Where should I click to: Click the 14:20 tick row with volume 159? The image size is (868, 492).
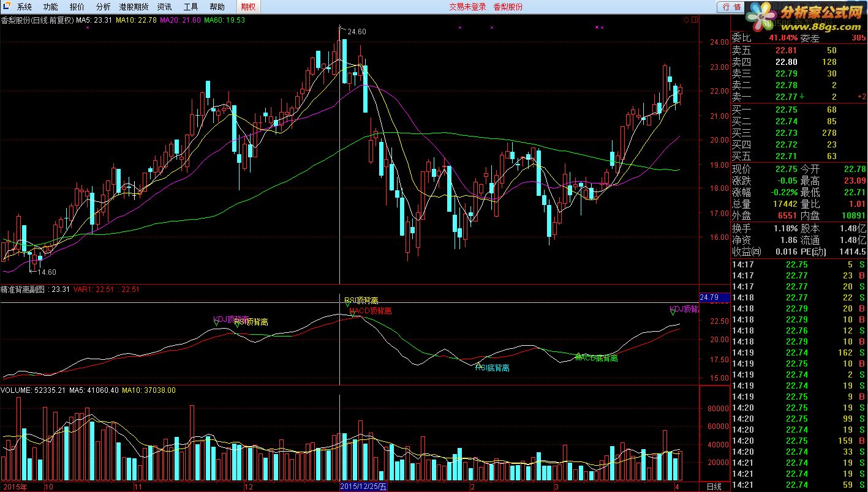point(799,441)
